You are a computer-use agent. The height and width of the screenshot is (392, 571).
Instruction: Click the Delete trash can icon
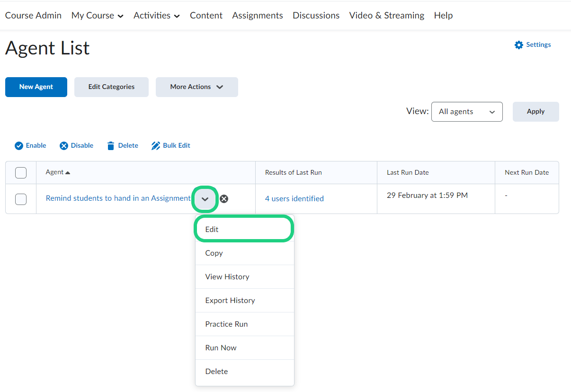(111, 146)
